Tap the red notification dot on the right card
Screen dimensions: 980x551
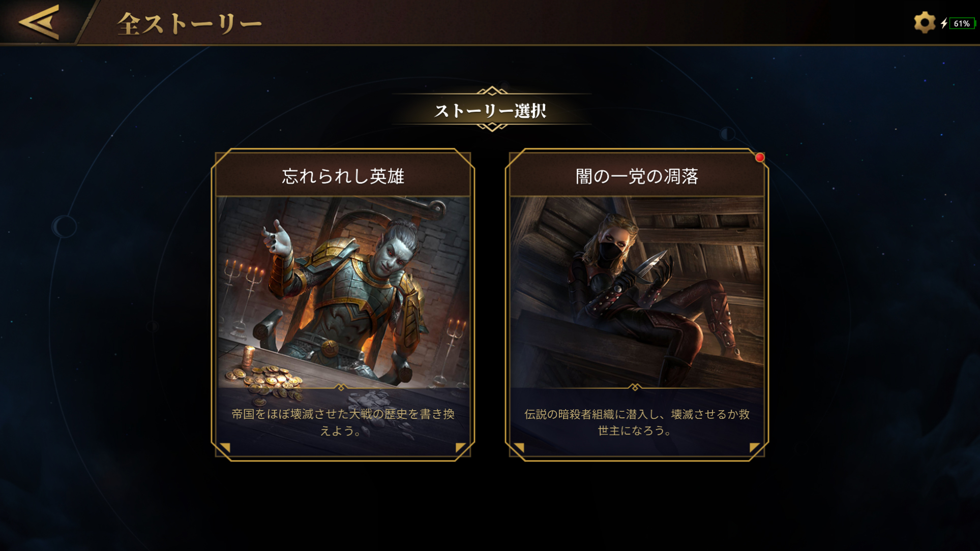[760, 158]
